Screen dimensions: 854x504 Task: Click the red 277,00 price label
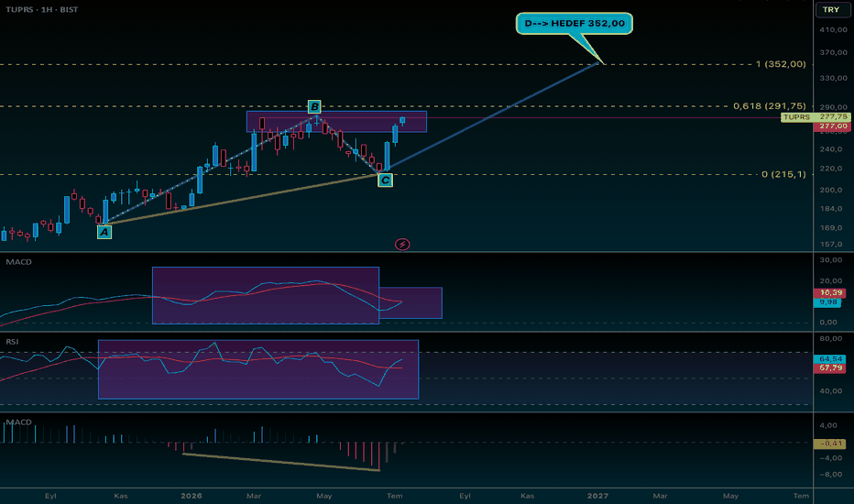click(831, 126)
